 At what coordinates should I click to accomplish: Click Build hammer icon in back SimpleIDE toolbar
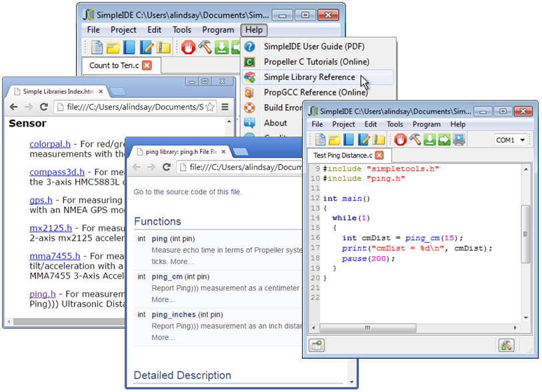[x=205, y=47]
